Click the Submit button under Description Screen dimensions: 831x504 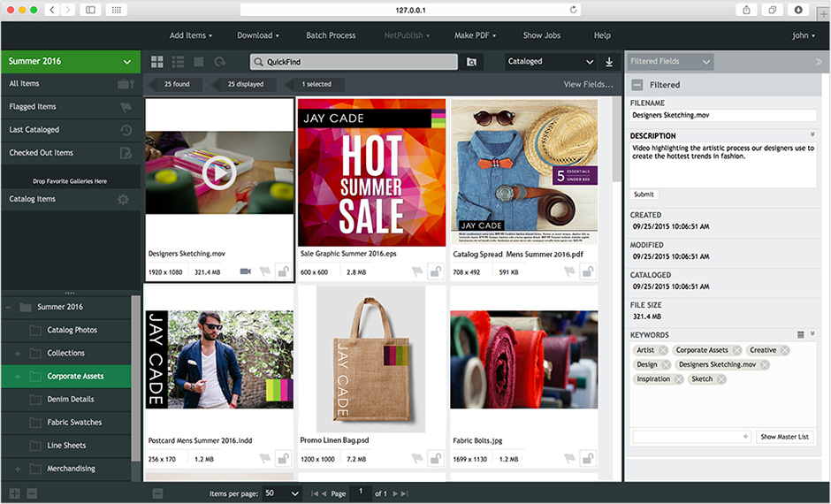point(644,195)
